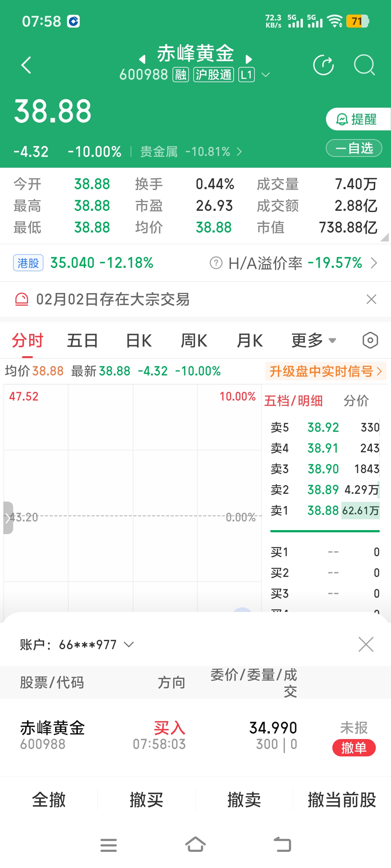Tap the 买1 order book row

coord(325,552)
